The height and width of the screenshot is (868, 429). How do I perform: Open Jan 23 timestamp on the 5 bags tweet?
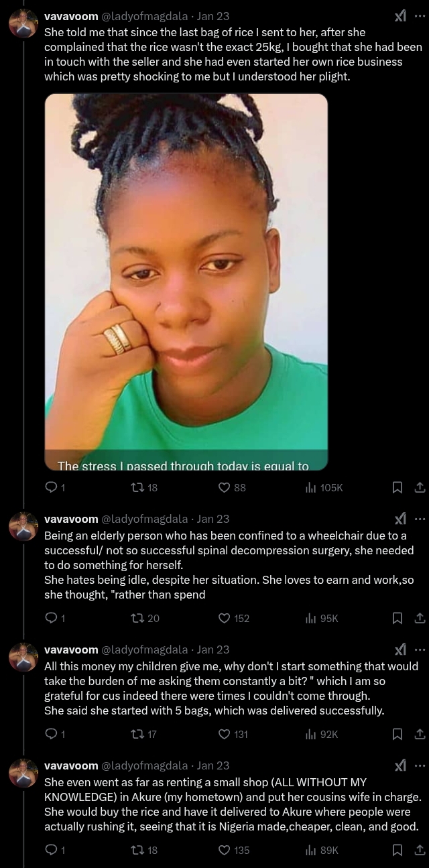click(x=213, y=649)
